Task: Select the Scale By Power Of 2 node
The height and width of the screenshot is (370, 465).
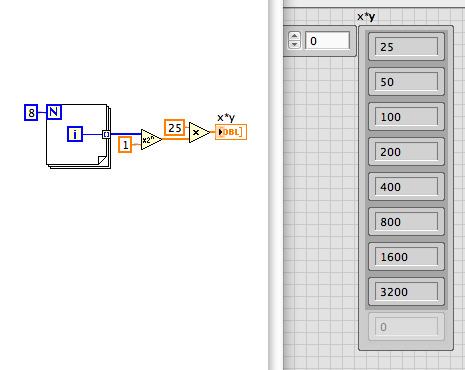Action: click(x=151, y=139)
